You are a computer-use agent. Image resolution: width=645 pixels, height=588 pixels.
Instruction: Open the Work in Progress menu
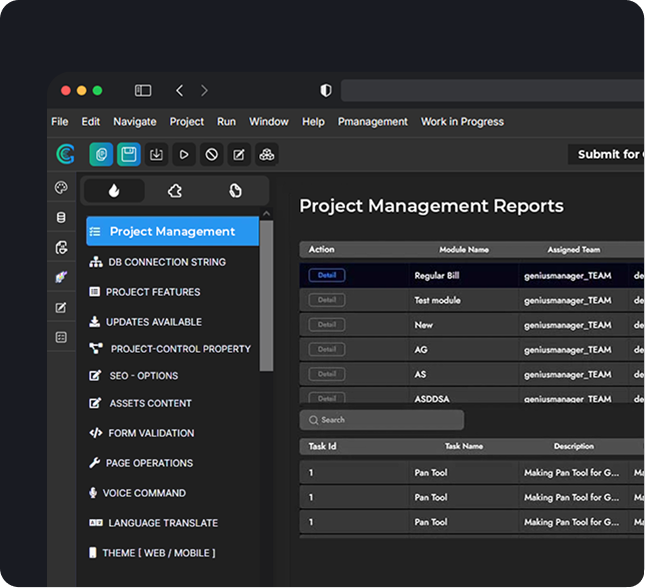tap(462, 122)
